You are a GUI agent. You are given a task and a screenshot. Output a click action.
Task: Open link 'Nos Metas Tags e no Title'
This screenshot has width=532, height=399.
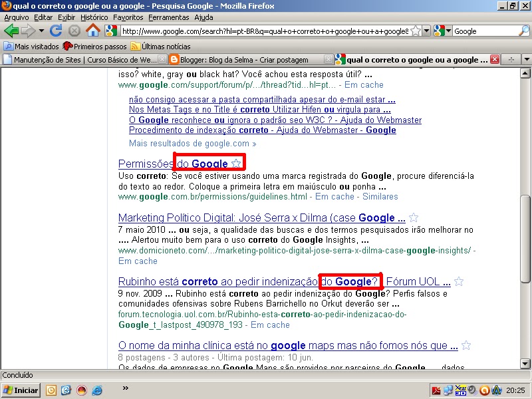click(259, 110)
